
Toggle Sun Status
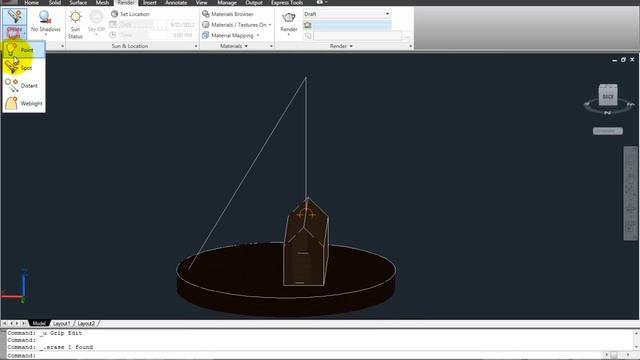point(75,24)
